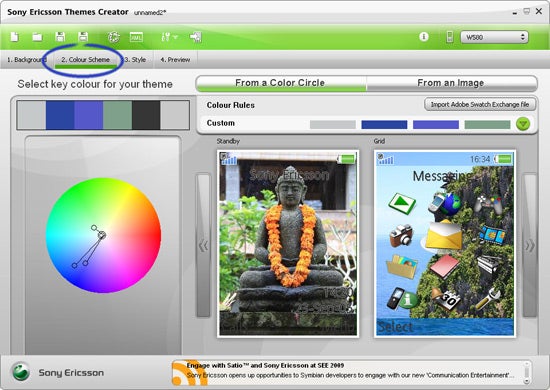This screenshot has width=550, height=390.
Task: Click the battery indicator in Standby preview
Action: pos(346,159)
